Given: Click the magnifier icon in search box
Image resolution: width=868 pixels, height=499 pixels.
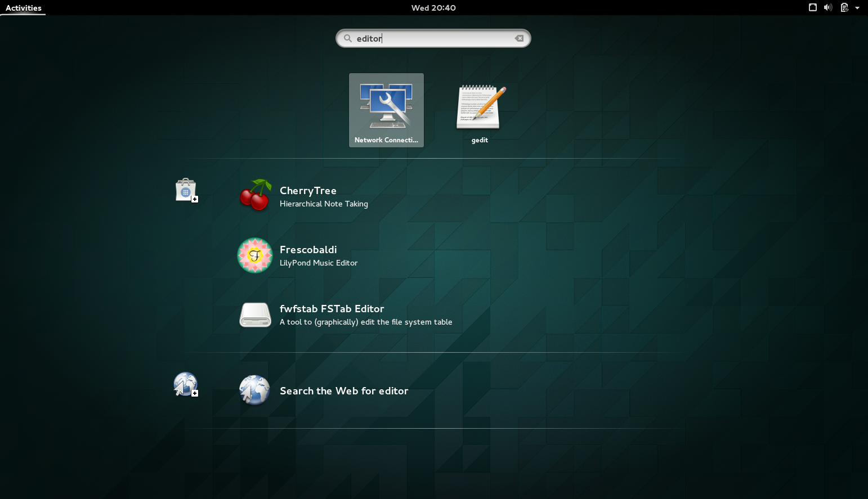Looking at the screenshot, I should pos(348,38).
